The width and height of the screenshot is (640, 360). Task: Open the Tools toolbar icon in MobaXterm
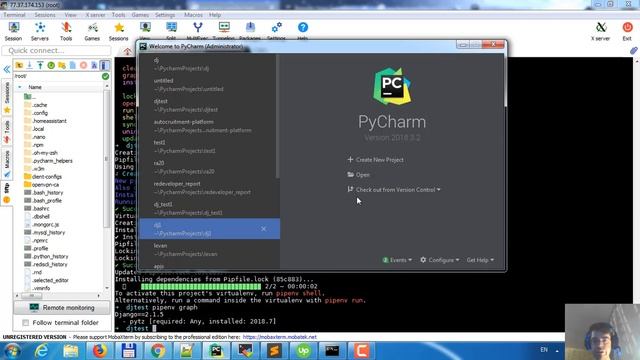(66, 31)
